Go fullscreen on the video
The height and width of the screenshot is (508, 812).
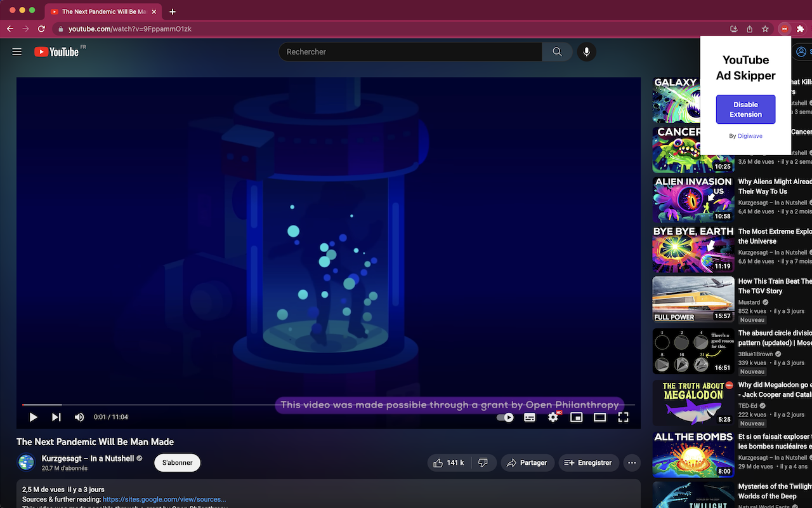click(623, 417)
